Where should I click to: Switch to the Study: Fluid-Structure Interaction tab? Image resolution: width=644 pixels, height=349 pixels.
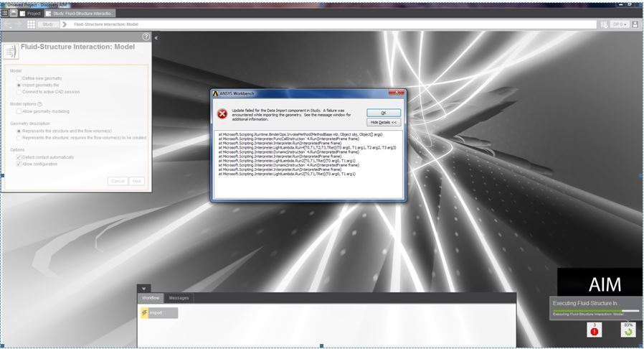point(80,13)
